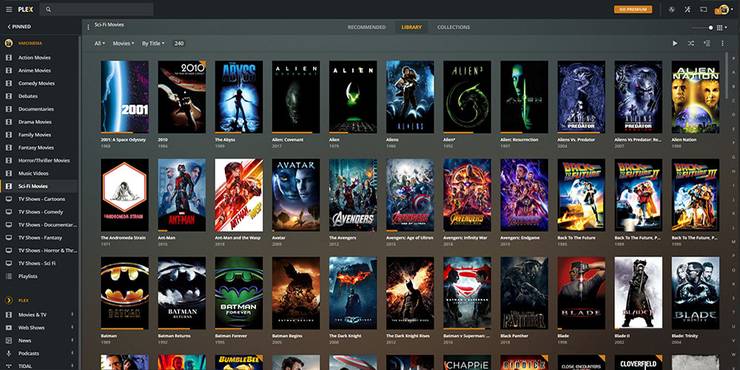The image size is (740, 370).
Task: Adjust the poster size slider handle
Action: [711, 28]
